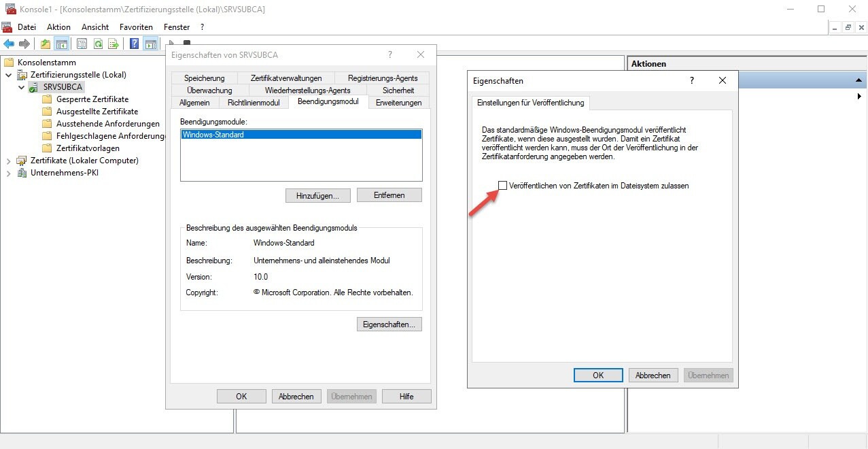Click the Up one level folder icon
The image size is (868, 449).
46,44
